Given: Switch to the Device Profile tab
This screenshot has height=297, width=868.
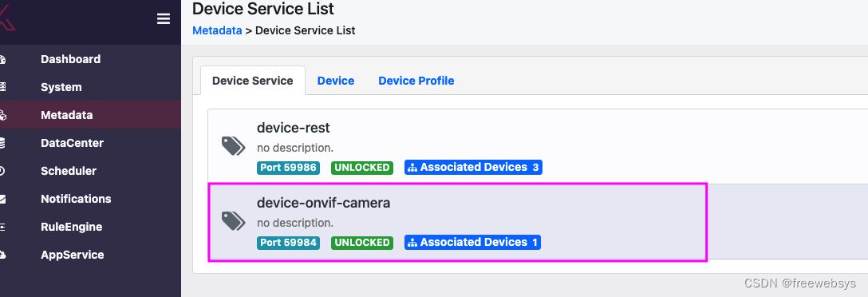Looking at the screenshot, I should tap(416, 81).
